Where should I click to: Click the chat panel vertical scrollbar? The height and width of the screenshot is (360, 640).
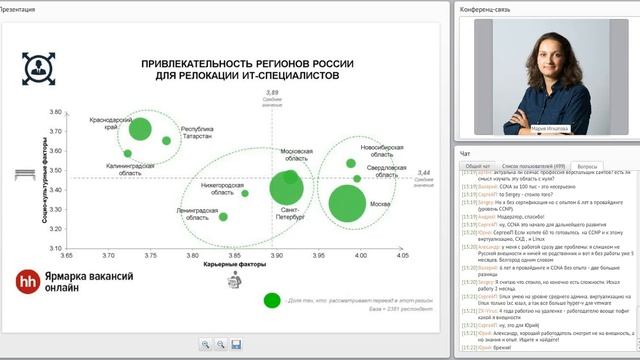click(x=637, y=261)
